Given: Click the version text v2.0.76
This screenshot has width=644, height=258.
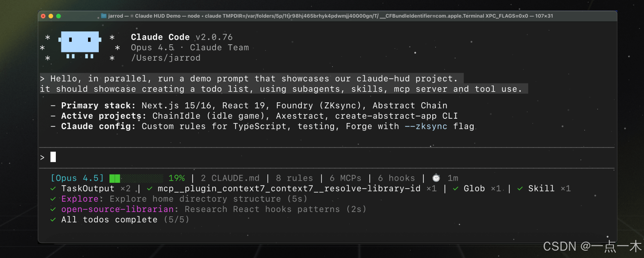Looking at the screenshot, I should click(214, 37).
